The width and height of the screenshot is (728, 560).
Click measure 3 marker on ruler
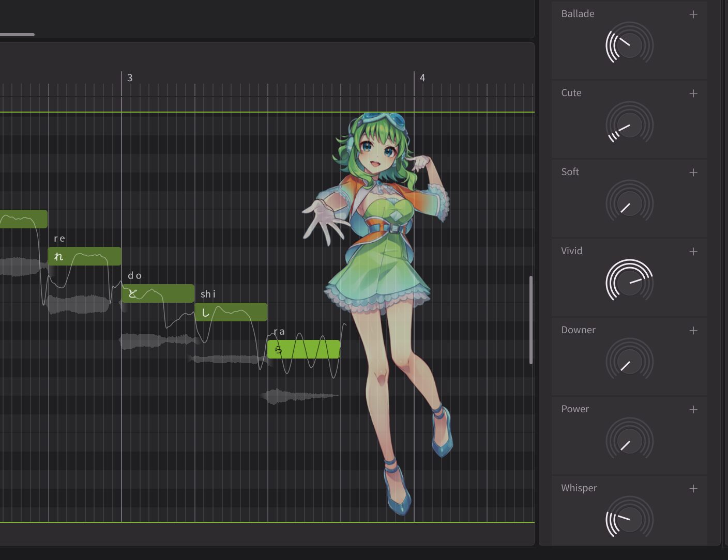130,78
